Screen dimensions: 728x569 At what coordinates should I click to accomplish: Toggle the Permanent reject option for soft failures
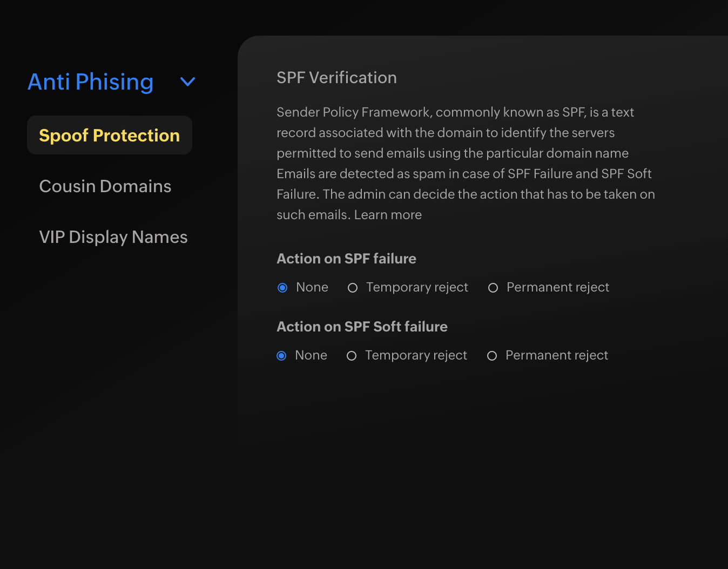pos(491,355)
